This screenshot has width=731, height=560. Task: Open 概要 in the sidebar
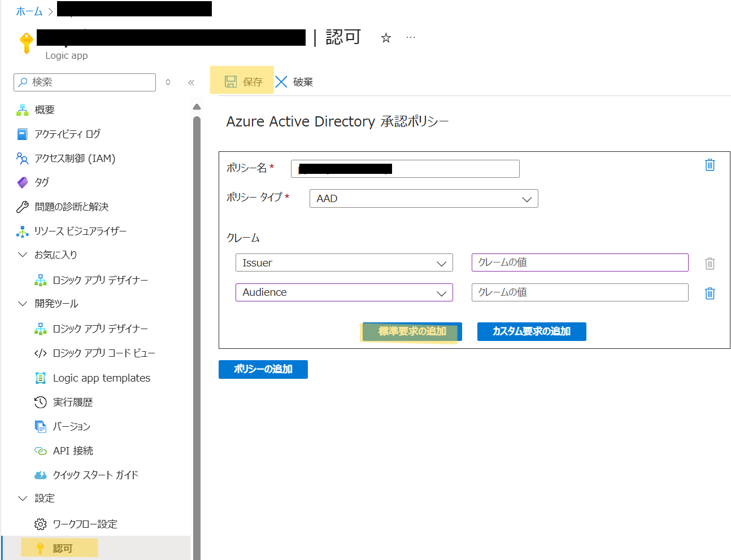(x=44, y=110)
